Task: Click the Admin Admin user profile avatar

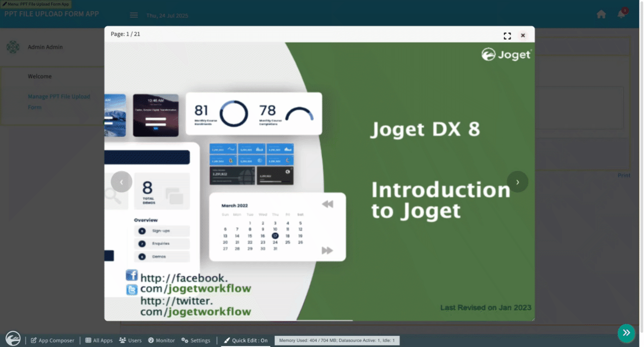Action: click(13, 47)
